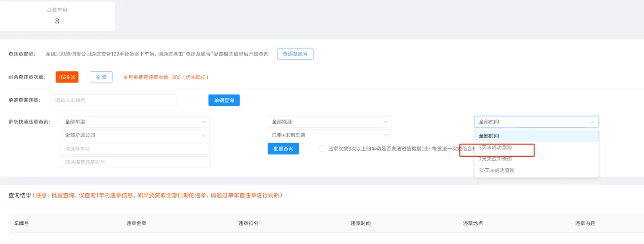Focus the 请输入车牌号 input field
This screenshot has width=644, height=244.
click(114, 100)
